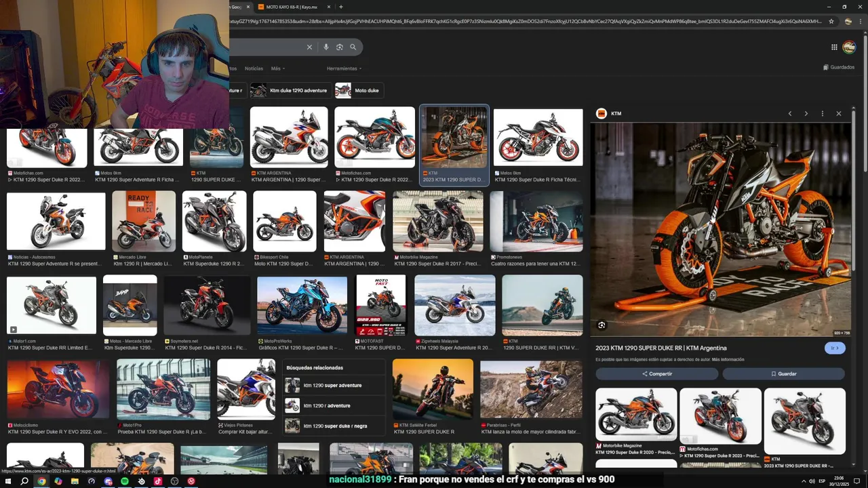
Task: Close the MOTO KAYO K6-R tab
Action: (x=328, y=7)
